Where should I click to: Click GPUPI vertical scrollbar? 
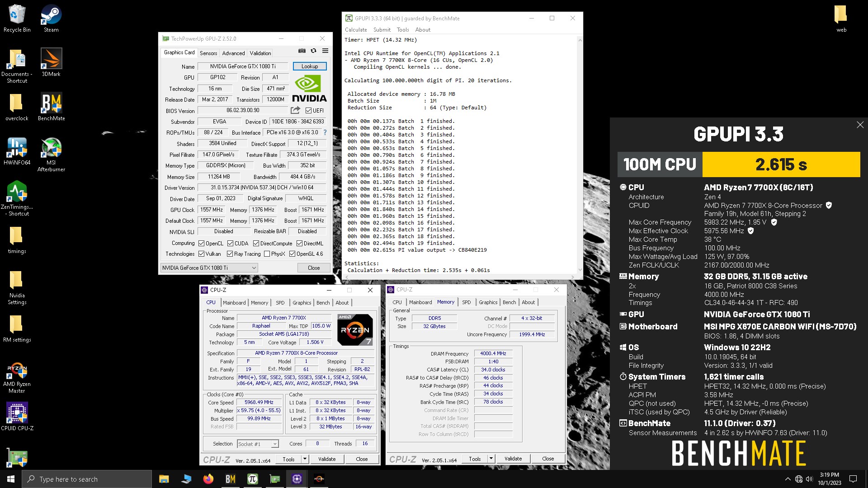coord(580,155)
